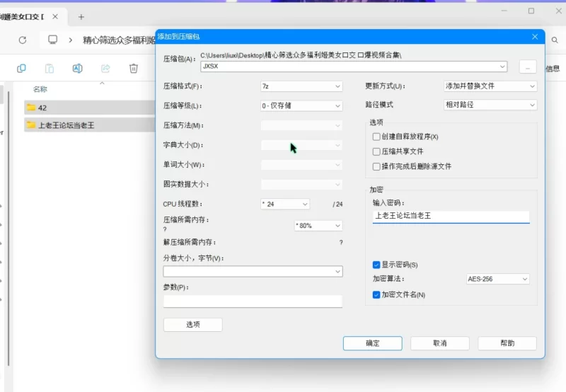Click the 帮助 button

(507, 343)
